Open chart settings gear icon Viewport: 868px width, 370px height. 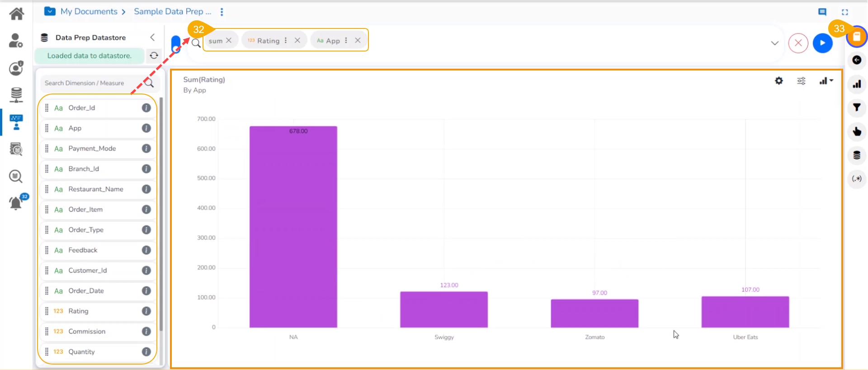pyautogui.click(x=778, y=81)
